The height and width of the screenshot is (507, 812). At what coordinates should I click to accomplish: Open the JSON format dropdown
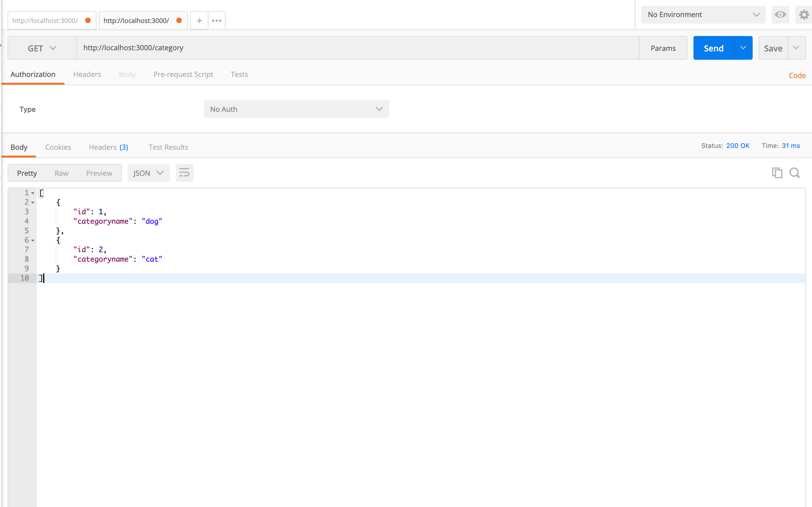[148, 173]
